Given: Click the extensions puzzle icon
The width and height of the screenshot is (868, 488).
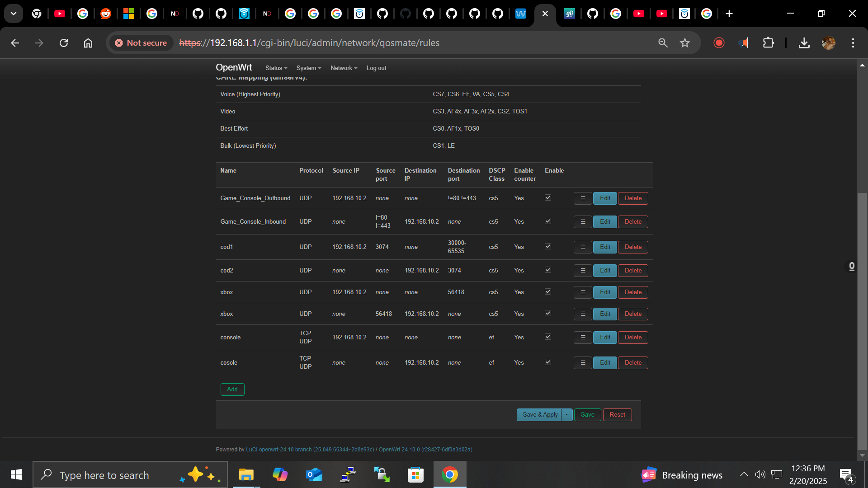Looking at the screenshot, I should [769, 43].
